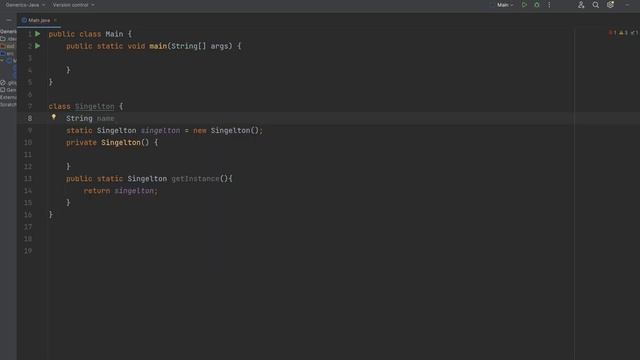
Task: Click the lightbulb quick-fix icon on line 8
Action: [x=53, y=117]
